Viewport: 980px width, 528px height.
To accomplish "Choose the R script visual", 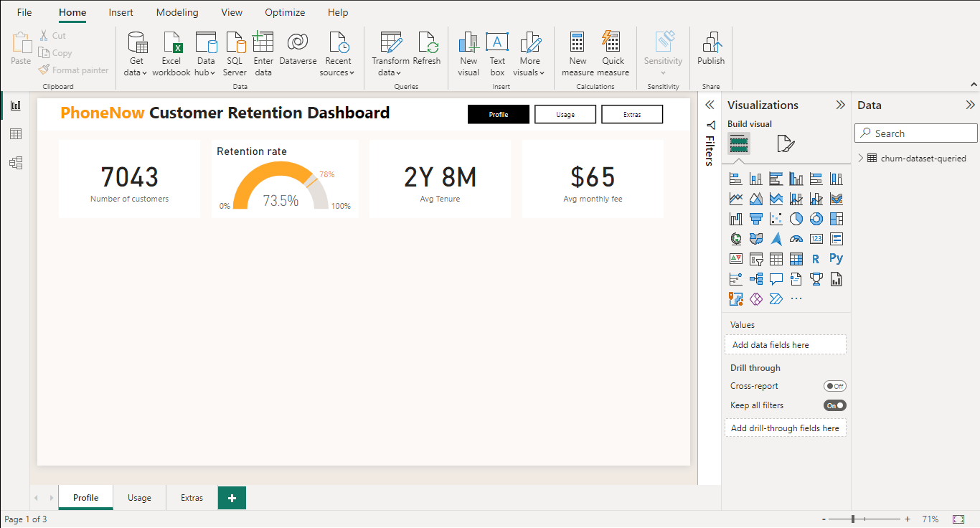I will point(816,259).
